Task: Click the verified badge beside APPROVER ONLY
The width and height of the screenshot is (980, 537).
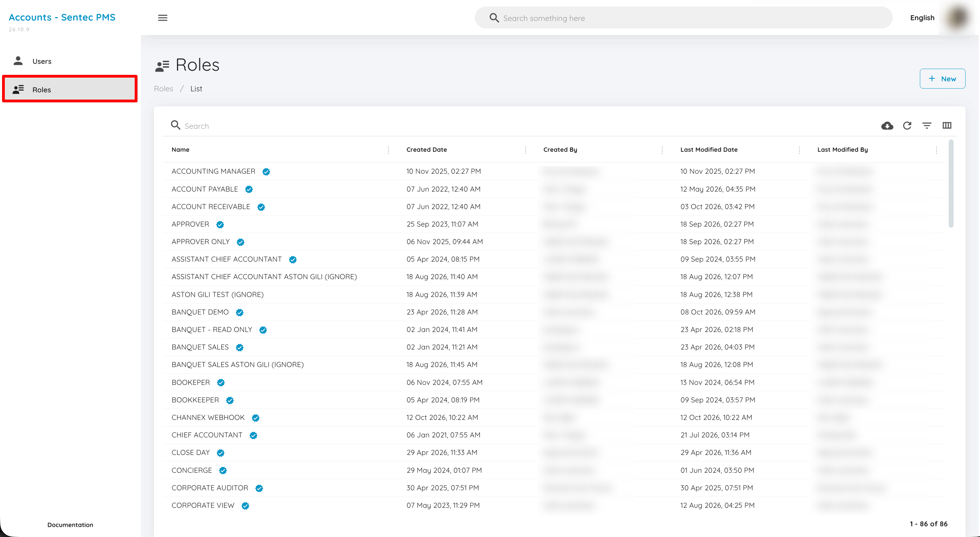Action: click(x=241, y=242)
